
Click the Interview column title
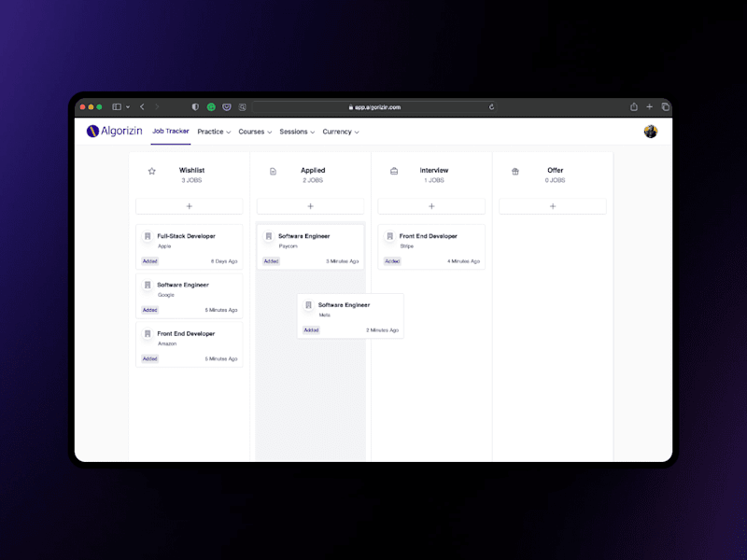pyautogui.click(x=434, y=170)
